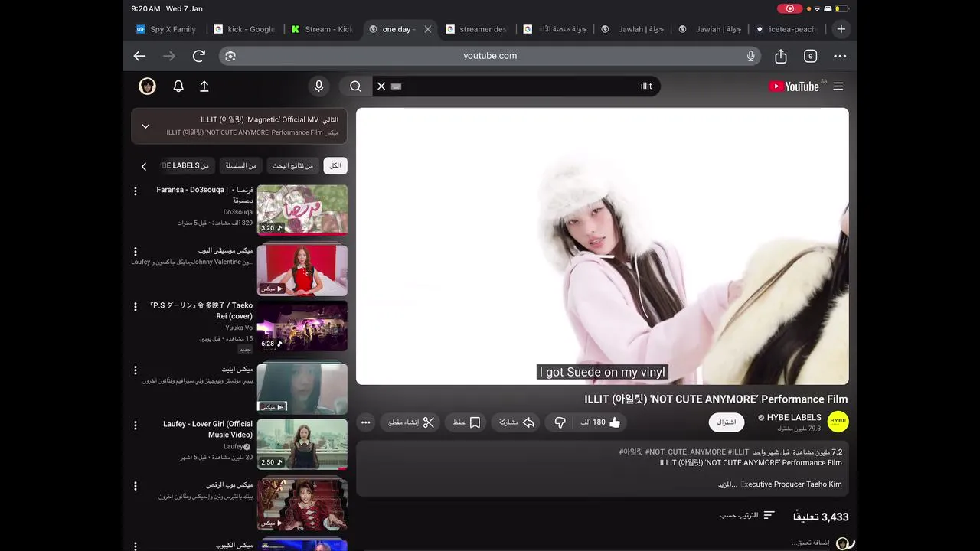Dislike the video with thumbs-down
980x551 pixels.
(560, 422)
